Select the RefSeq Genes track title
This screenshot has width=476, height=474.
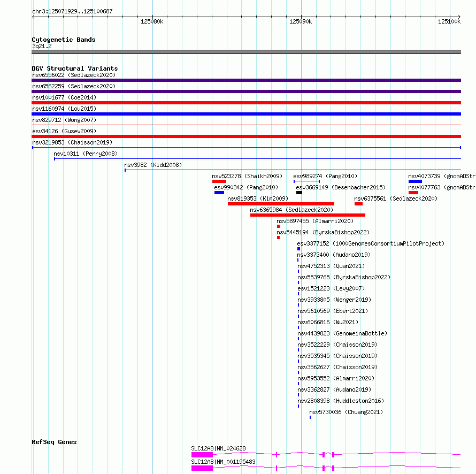pyautogui.click(x=54, y=442)
